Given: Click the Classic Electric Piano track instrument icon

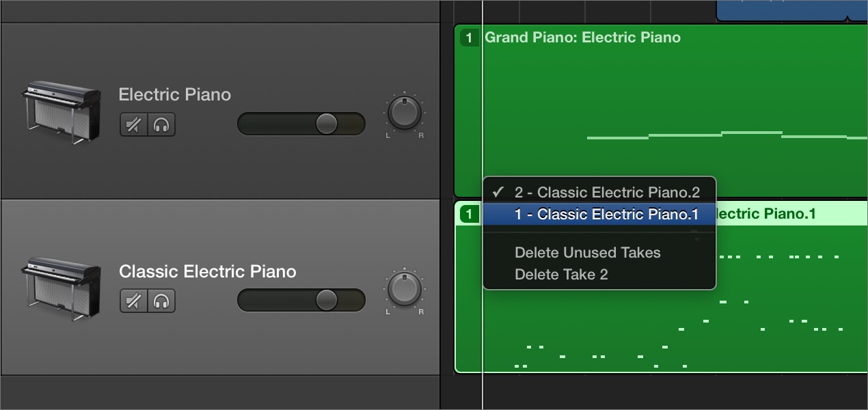Looking at the screenshot, I should tap(61, 288).
